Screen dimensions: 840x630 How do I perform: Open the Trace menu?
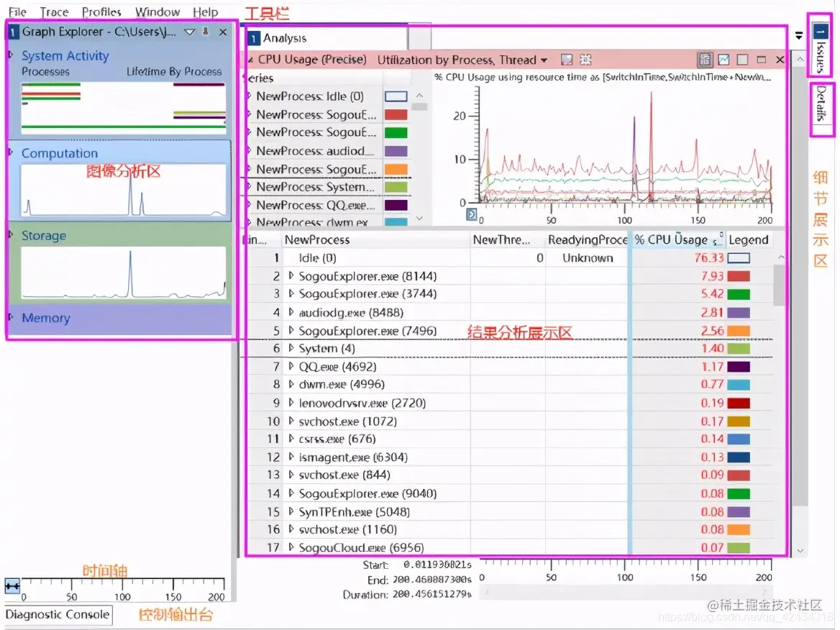point(54,12)
